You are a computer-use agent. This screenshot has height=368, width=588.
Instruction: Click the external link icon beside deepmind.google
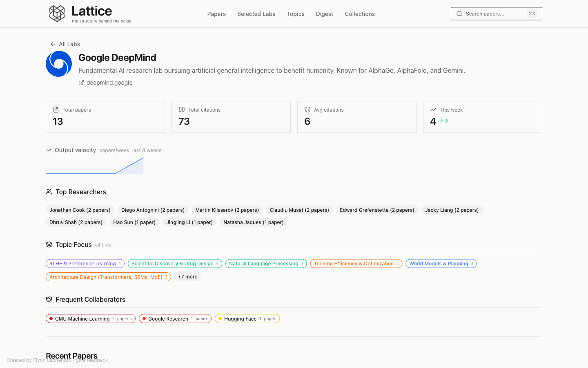[x=81, y=83]
